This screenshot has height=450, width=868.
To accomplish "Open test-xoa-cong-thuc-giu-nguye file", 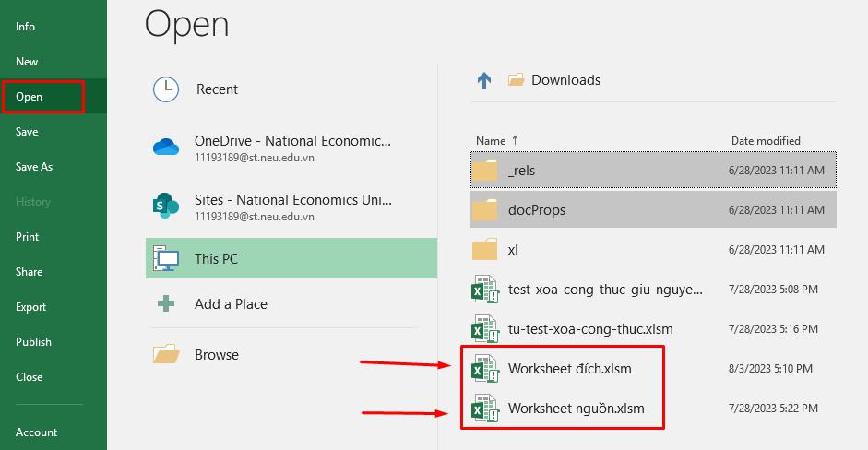I will coord(653,290).
